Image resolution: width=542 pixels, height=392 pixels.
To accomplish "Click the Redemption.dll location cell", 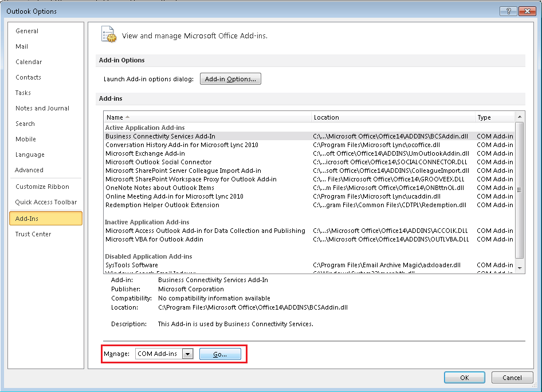I will click(x=390, y=205).
